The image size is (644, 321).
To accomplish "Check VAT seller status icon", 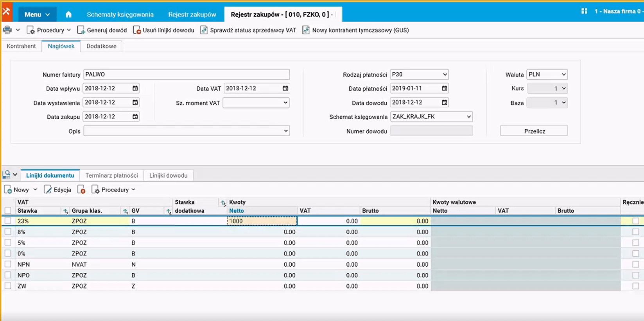I will [x=204, y=30].
